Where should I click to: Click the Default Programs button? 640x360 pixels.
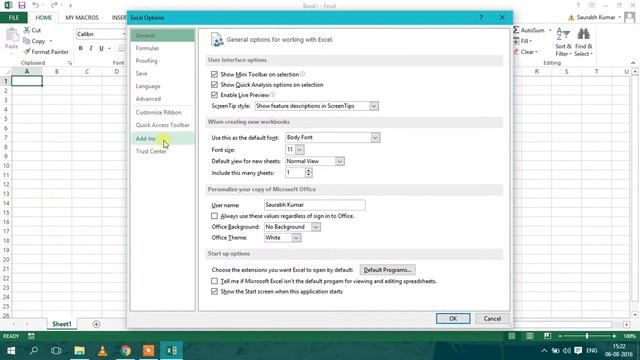click(x=387, y=270)
